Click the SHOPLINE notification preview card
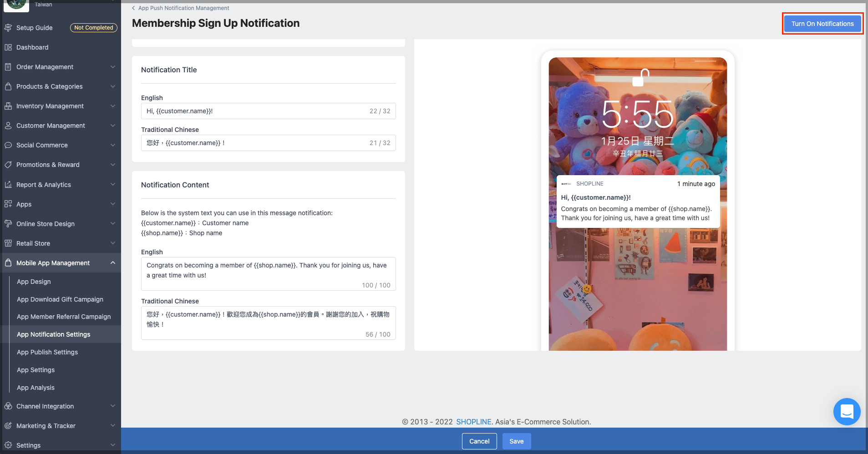This screenshot has width=868, height=454. tap(638, 202)
